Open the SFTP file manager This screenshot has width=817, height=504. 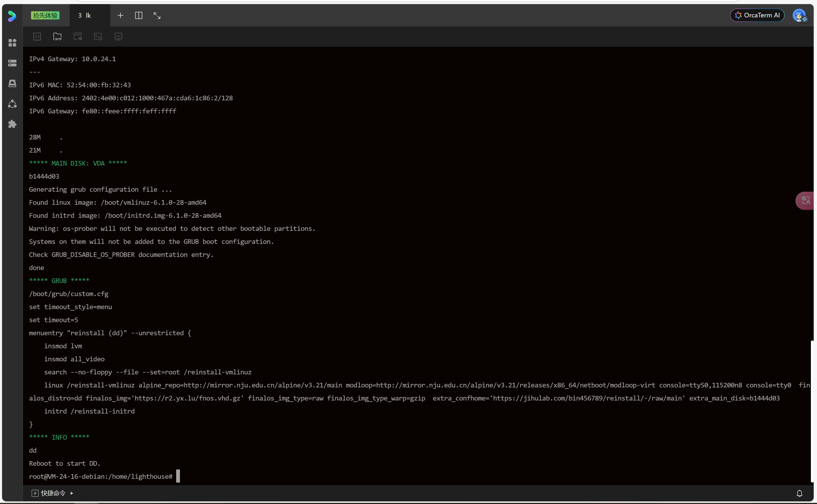57,36
